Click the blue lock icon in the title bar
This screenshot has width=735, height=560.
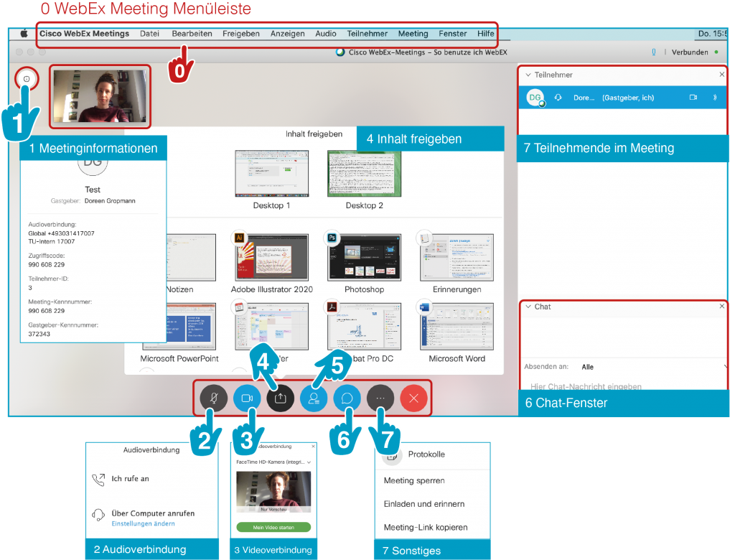653,52
